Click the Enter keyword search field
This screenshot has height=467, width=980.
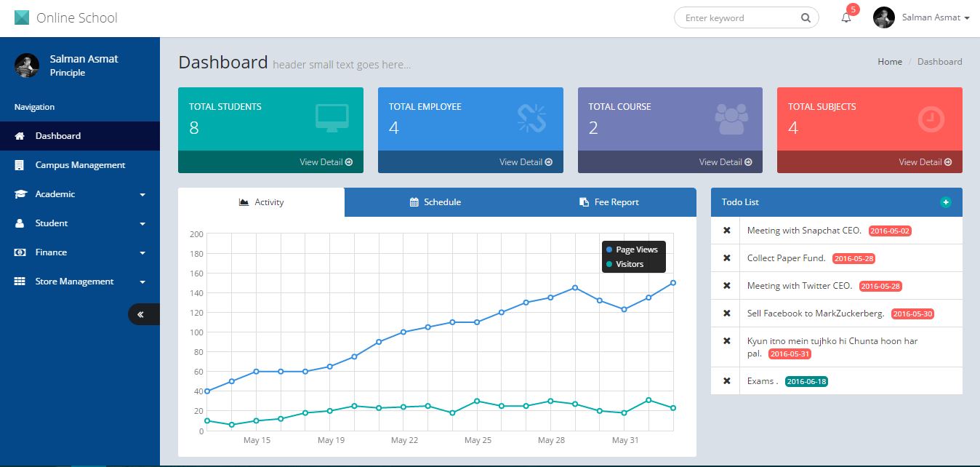click(x=738, y=18)
